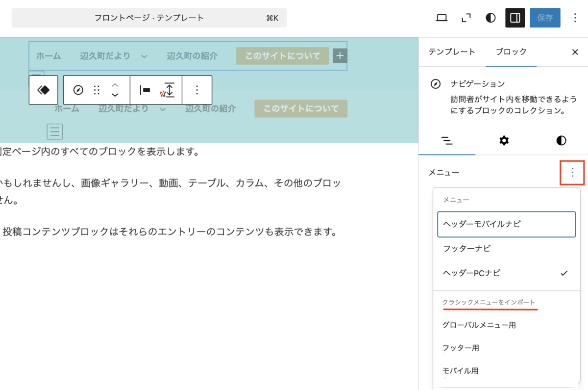
Task: Click the orientation arrows toolbar icon
Action: [x=169, y=90]
